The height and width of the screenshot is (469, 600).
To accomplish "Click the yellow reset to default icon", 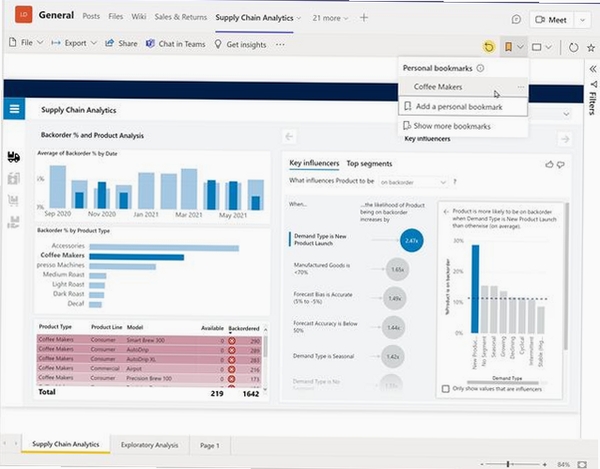I will tap(489, 47).
